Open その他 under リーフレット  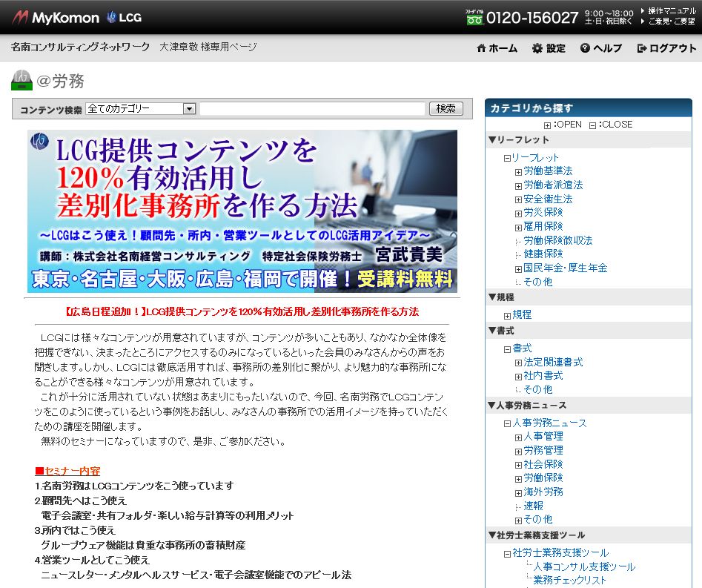click(538, 282)
